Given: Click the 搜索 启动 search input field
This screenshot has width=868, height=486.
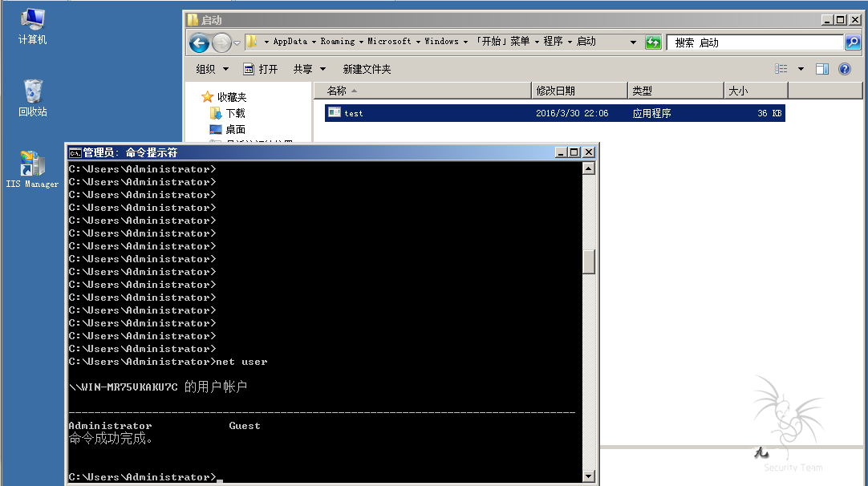Looking at the screenshot, I should [755, 43].
